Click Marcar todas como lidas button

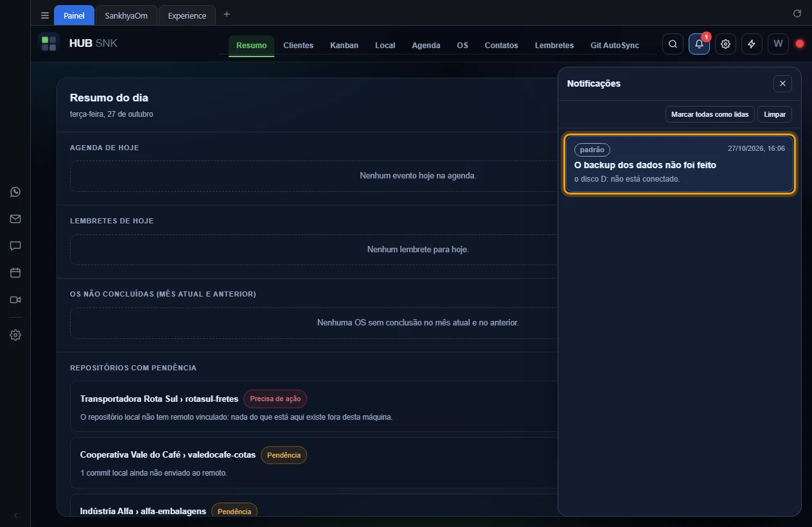(710, 114)
